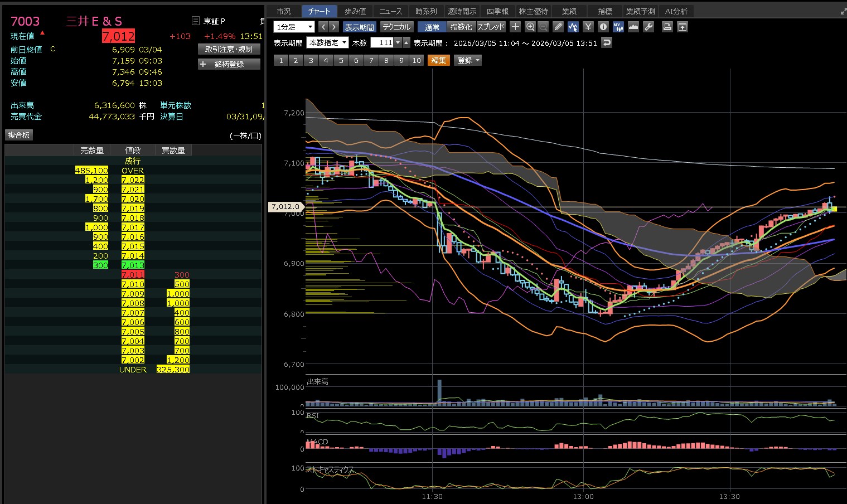
Task: Open chart settings with the wrench icon
Action: (648, 27)
